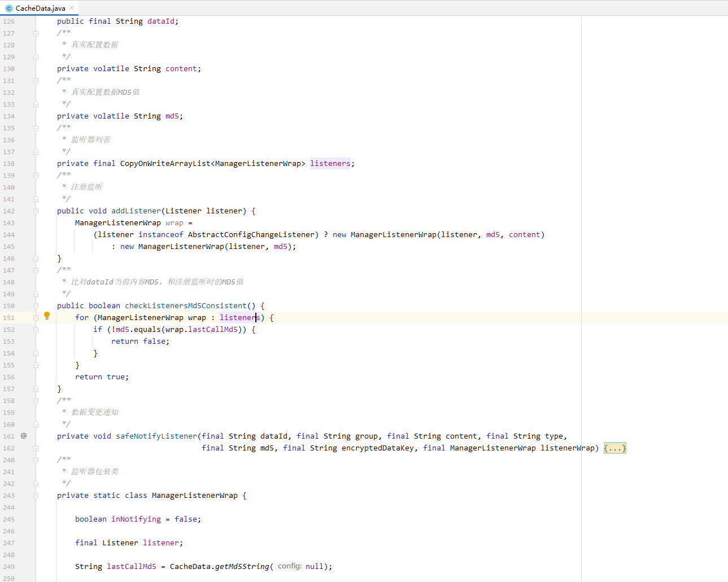Expand the folded {...} safeNotifyListener body
728x582 pixels.
point(614,448)
